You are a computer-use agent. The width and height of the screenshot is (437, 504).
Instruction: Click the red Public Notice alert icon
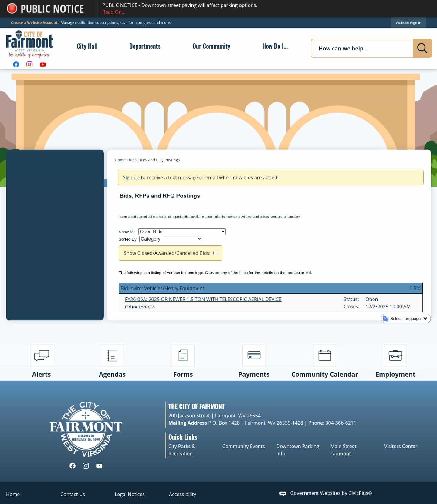pos(12,9)
